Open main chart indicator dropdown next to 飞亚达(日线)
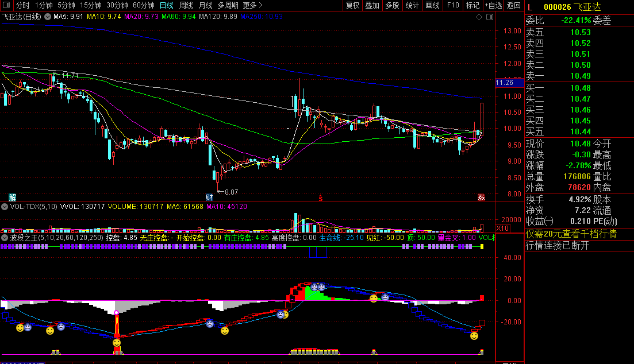 (x=47, y=17)
